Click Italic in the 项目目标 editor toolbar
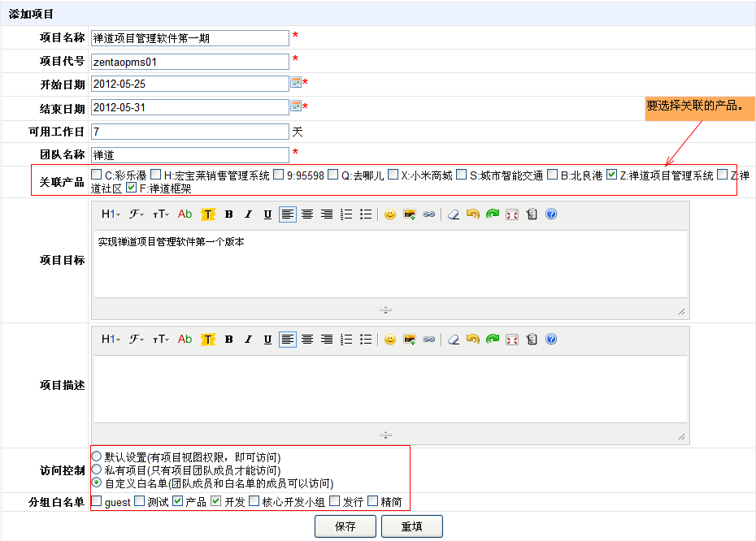This screenshot has width=756, height=541. [x=248, y=214]
